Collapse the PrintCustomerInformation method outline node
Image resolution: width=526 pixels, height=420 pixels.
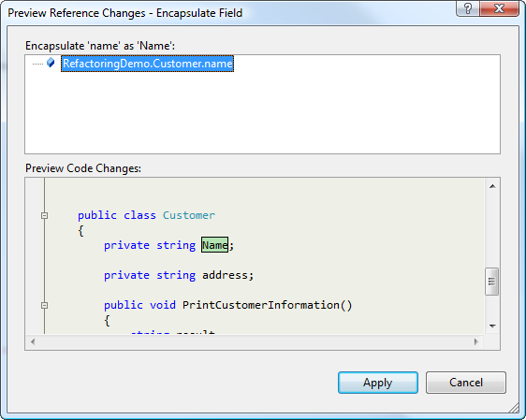click(x=44, y=305)
